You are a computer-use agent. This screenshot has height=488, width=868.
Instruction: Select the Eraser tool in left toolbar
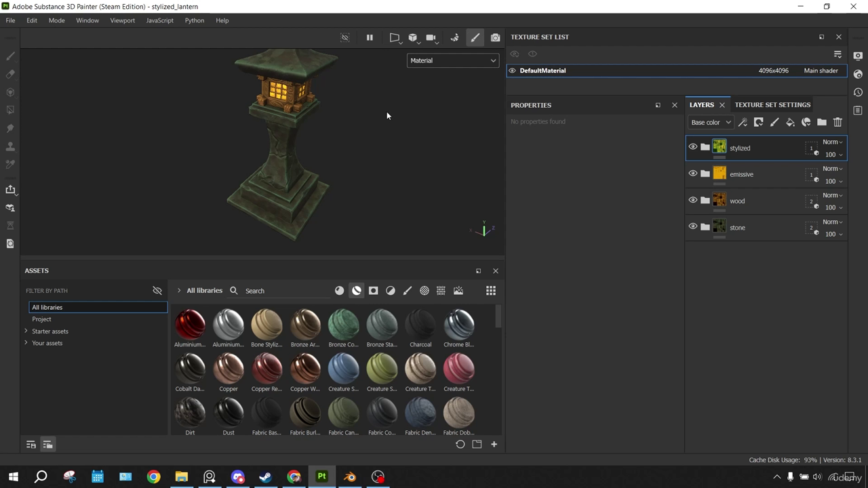(10, 74)
